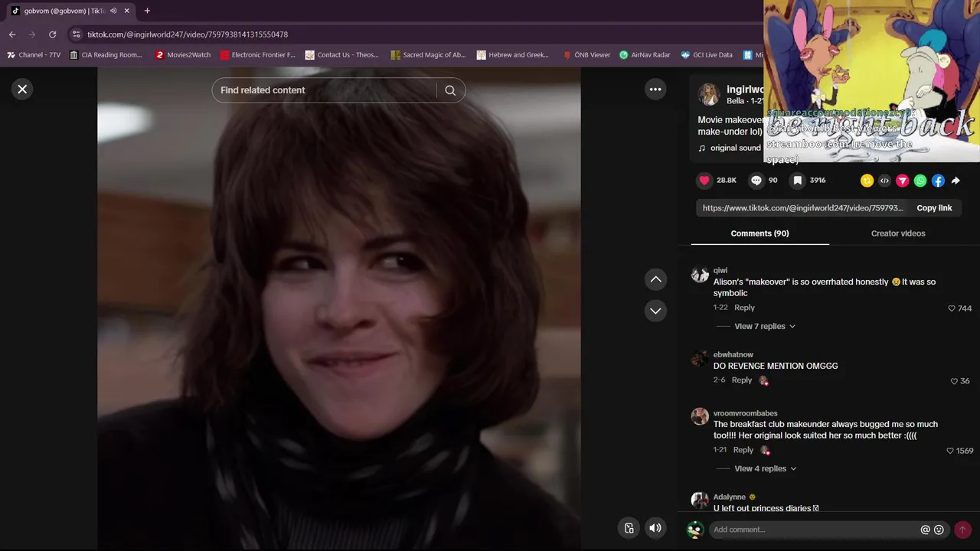Open the emoji picker in comment box
This screenshot has height=551, width=980.
point(939,530)
